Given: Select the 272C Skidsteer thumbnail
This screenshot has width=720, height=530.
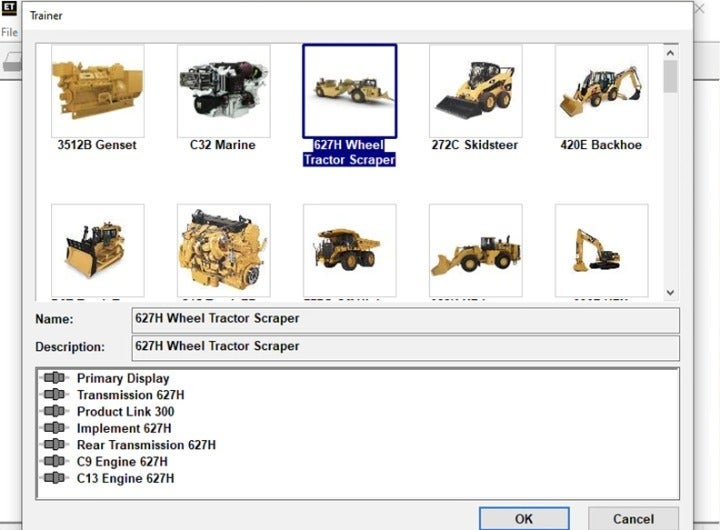Looking at the screenshot, I should tap(476, 91).
